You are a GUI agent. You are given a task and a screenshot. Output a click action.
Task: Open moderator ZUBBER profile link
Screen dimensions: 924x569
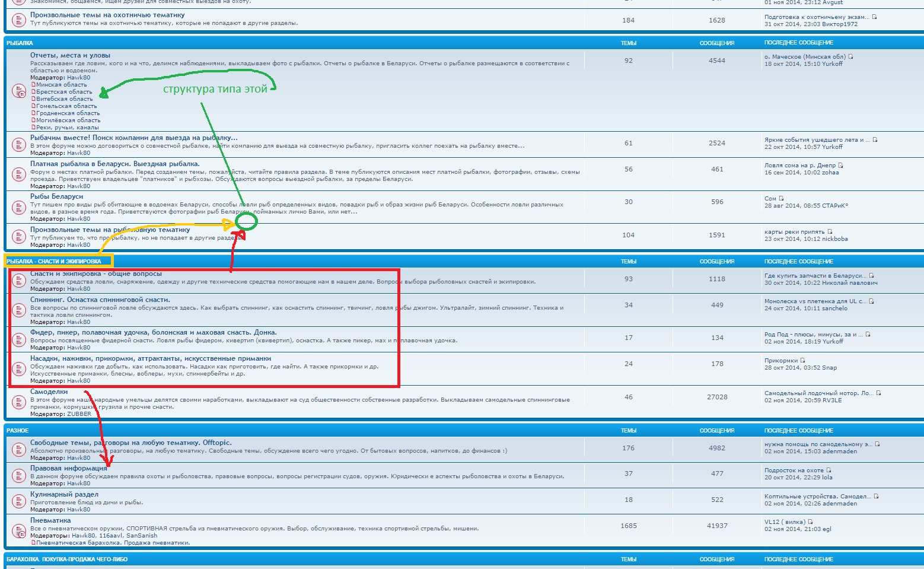tap(79, 414)
